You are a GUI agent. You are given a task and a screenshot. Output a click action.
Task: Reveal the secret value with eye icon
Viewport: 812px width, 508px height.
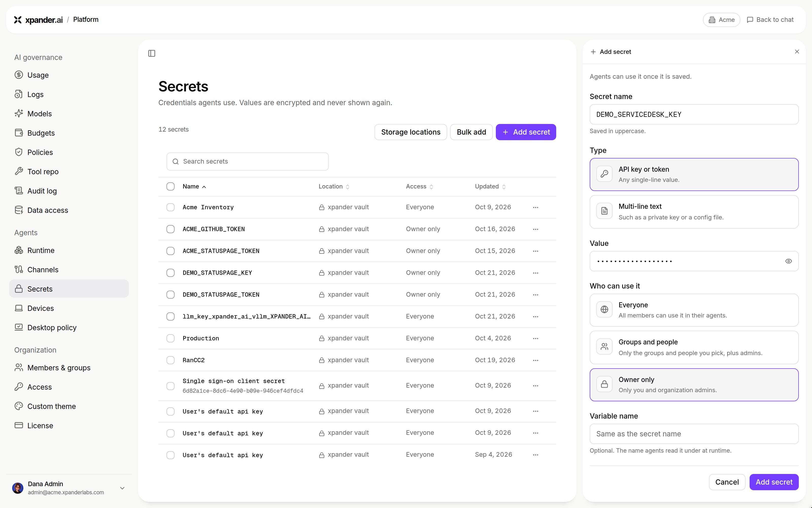point(788,261)
